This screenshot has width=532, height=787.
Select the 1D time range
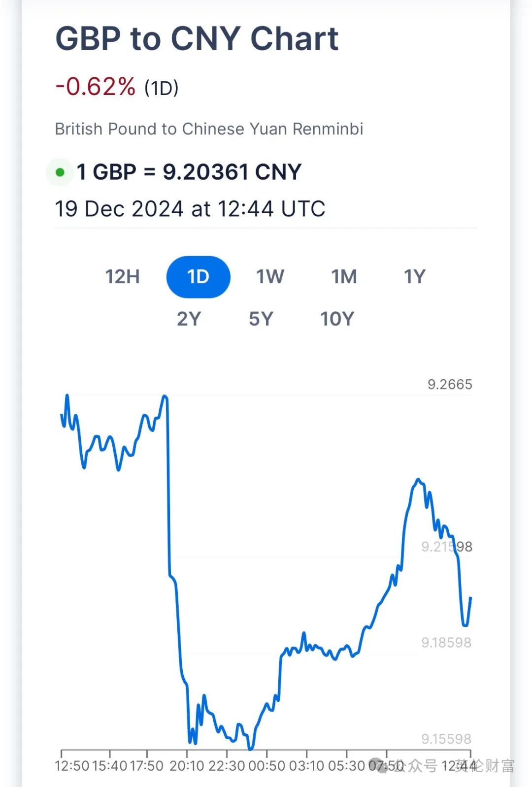199,277
